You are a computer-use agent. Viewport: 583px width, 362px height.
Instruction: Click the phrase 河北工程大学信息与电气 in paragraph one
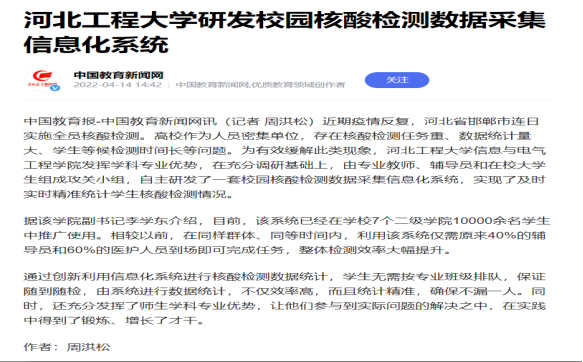pyautogui.click(x=466, y=151)
